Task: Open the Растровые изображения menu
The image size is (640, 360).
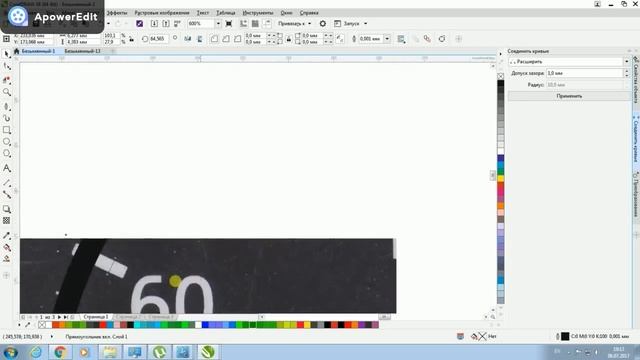Action: [x=162, y=13]
